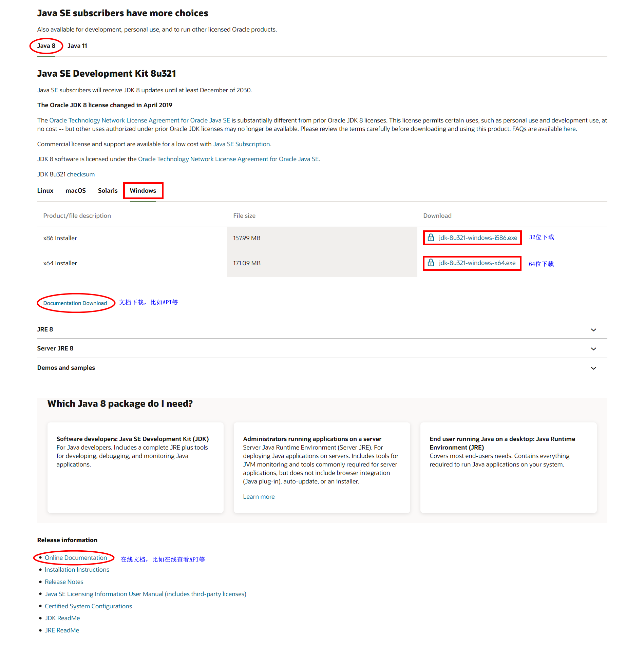Screen dimensions: 644x646
Task: Open the JDK ReadMe link
Action: (62, 618)
